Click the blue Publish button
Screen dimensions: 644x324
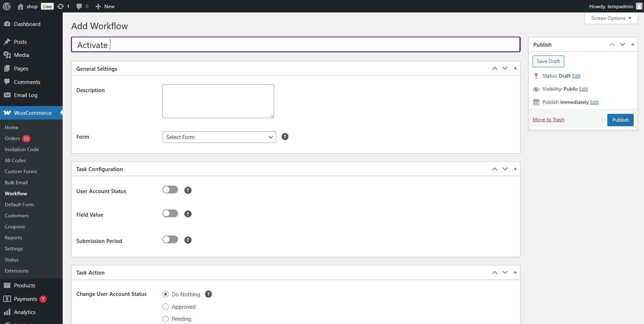click(x=620, y=120)
